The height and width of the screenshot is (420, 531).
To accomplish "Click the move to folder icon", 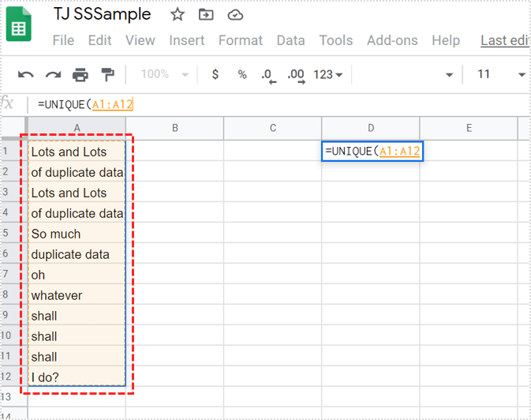I will coord(206,15).
